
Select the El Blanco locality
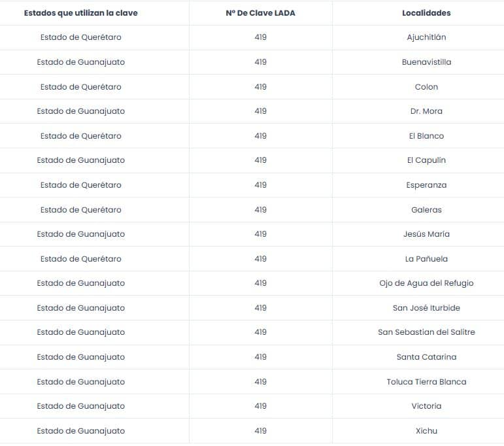(426, 136)
